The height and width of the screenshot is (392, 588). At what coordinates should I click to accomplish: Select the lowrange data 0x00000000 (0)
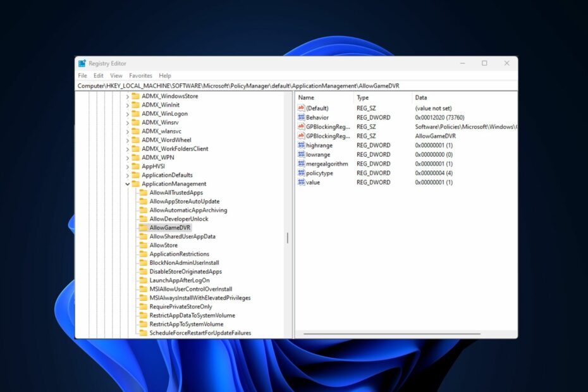pos(434,154)
